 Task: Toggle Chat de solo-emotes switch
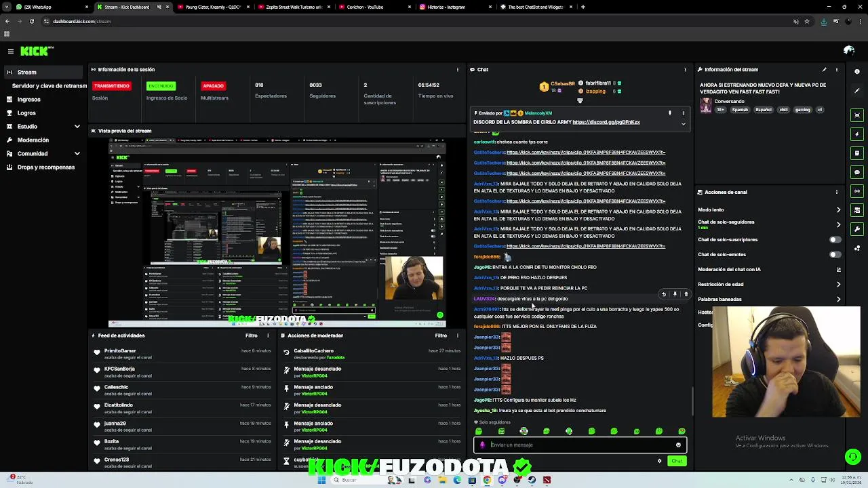click(x=835, y=255)
